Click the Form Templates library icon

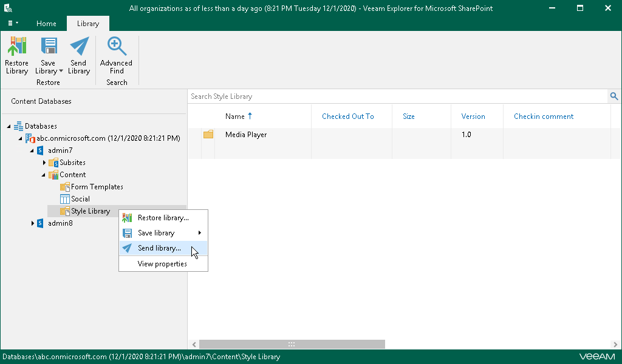click(64, 187)
